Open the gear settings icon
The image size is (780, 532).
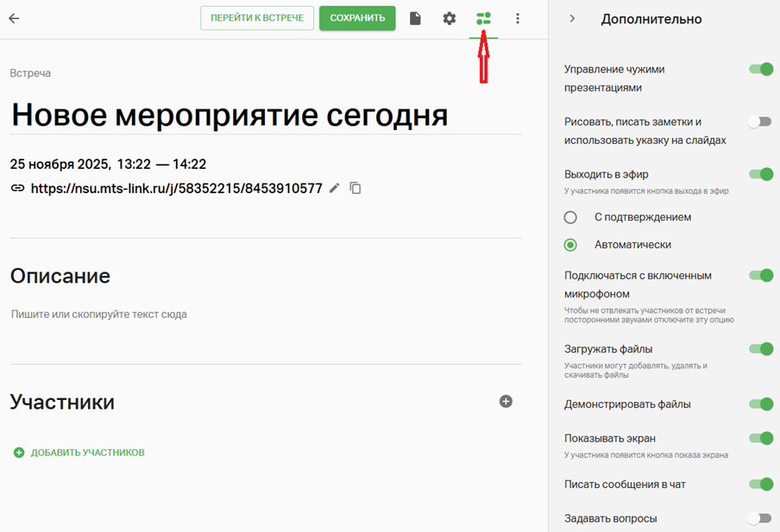click(x=450, y=18)
